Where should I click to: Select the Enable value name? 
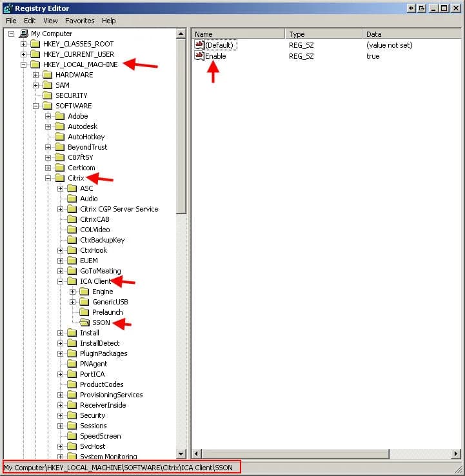(x=215, y=56)
